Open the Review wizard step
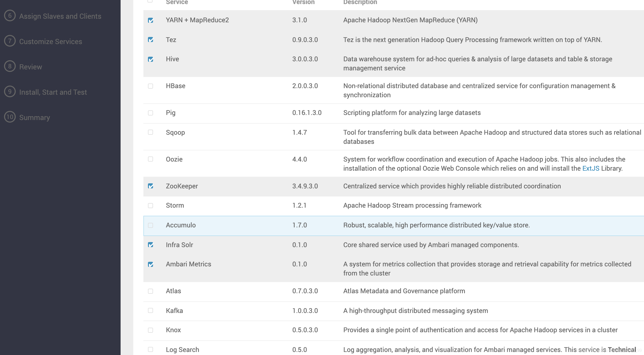Image resolution: width=644 pixels, height=355 pixels. [x=31, y=67]
